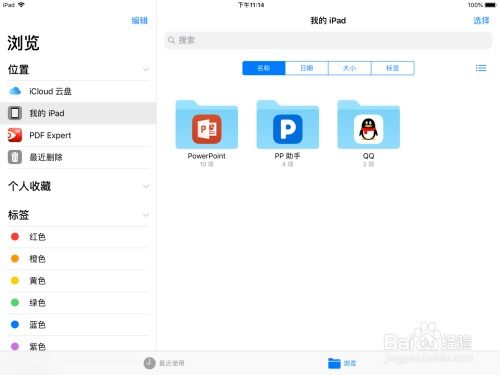Open the 最近删除 label

tap(46, 157)
